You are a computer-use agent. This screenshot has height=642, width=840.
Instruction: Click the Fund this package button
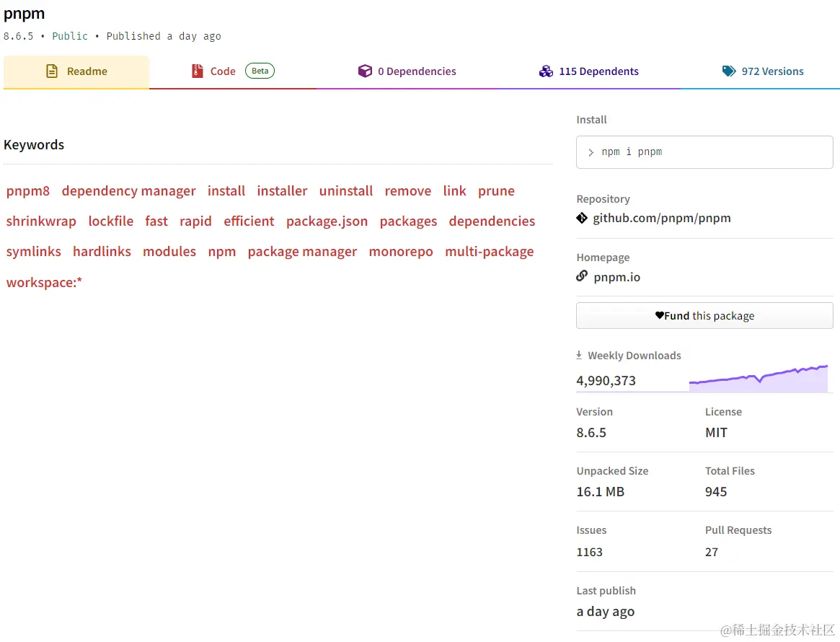tap(704, 316)
